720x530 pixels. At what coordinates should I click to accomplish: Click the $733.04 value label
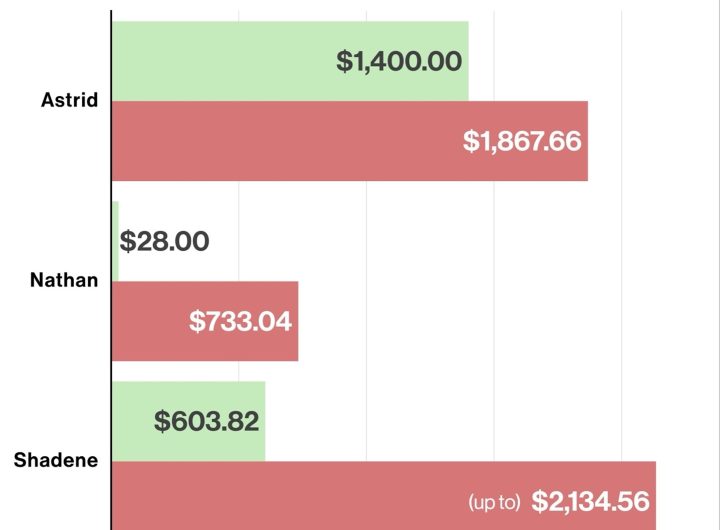pos(240,321)
